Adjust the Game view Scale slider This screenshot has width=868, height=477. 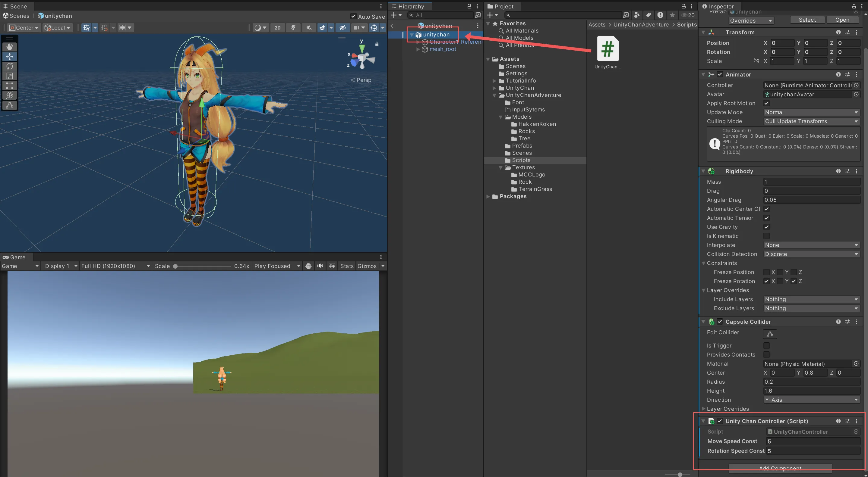point(175,266)
